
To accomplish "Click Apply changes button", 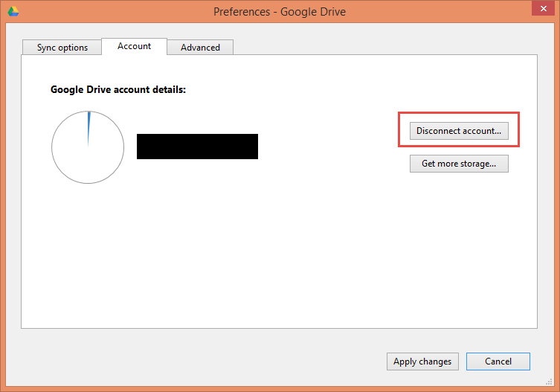I will [422, 362].
